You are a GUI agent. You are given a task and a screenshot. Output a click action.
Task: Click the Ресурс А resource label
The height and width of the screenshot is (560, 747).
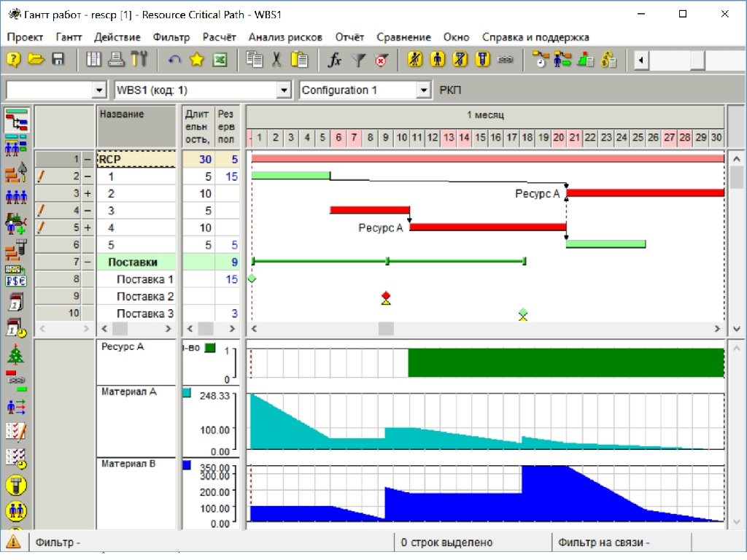(x=123, y=346)
